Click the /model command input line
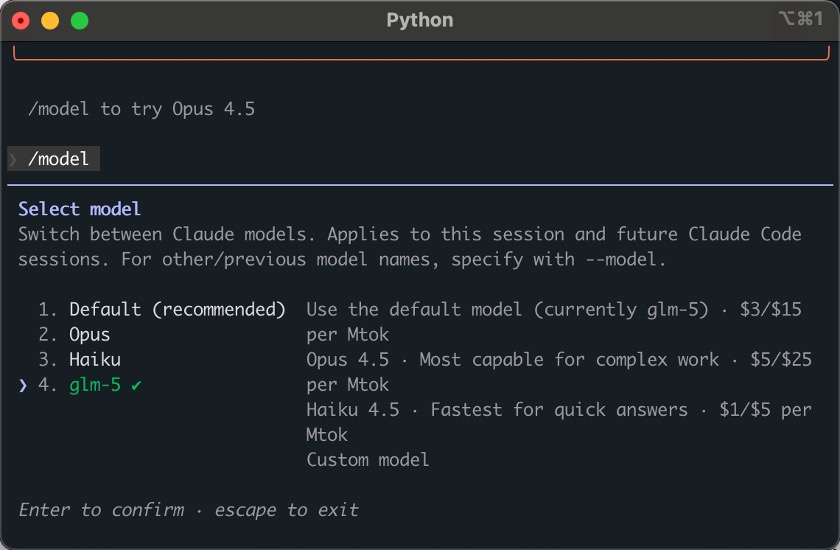Viewport: 840px width, 550px height. point(59,159)
